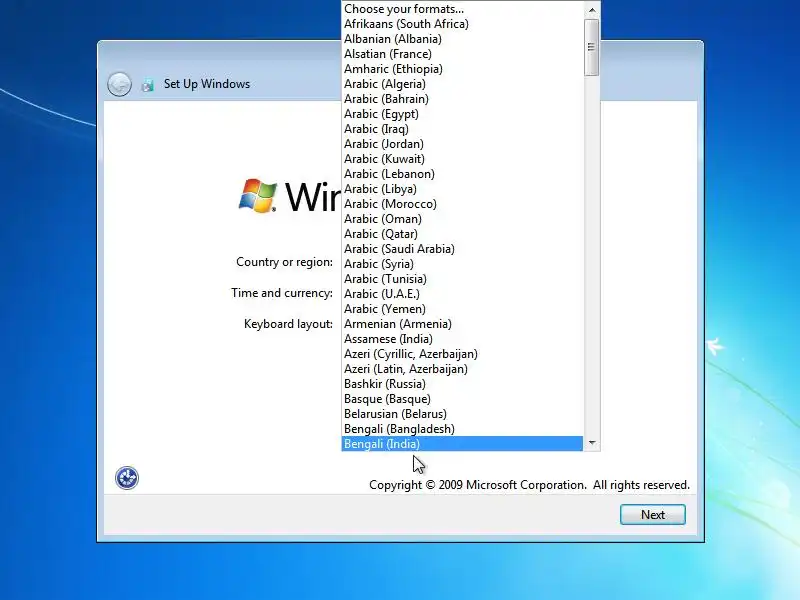
Task: Click the Next button
Action: tap(653, 514)
